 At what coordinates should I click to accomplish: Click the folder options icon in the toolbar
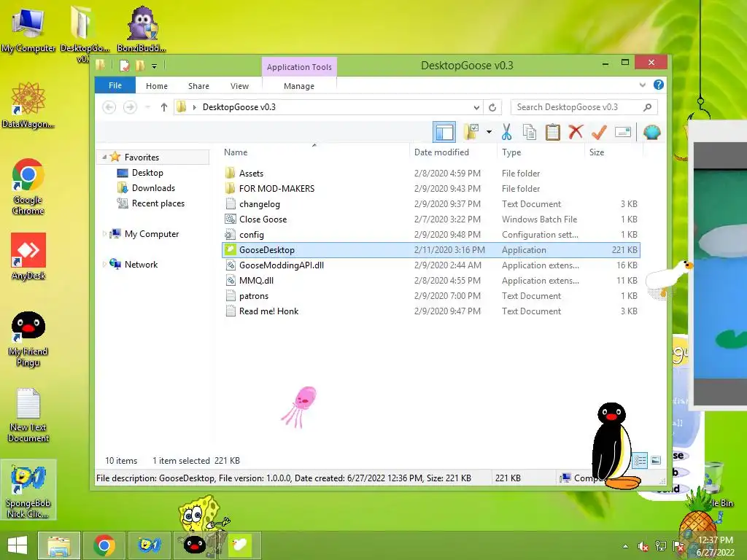(471, 133)
